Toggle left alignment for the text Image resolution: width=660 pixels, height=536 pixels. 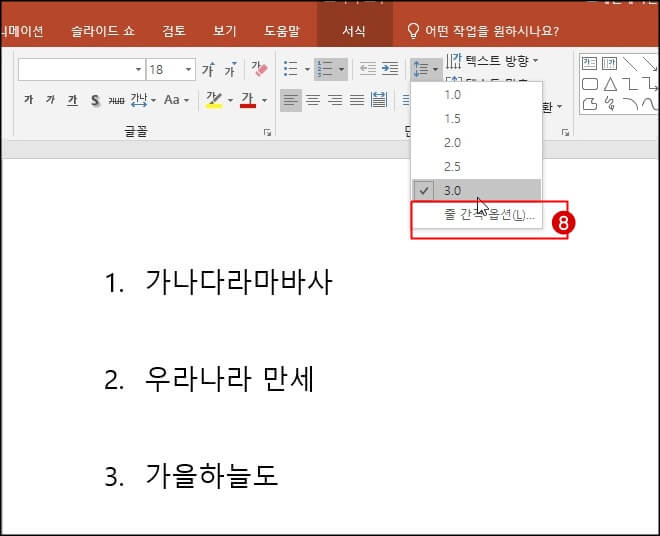[x=291, y=100]
